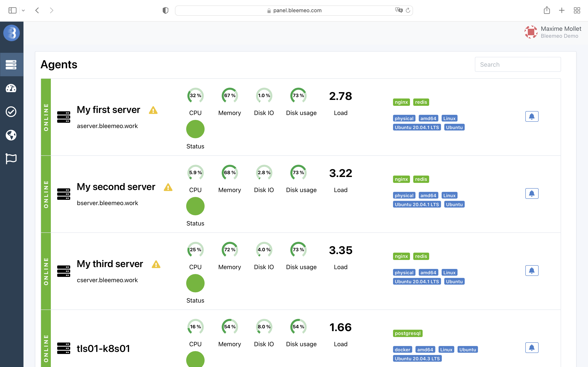
Task: Open the Maxime Mollet account menu
Action: click(553, 32)
